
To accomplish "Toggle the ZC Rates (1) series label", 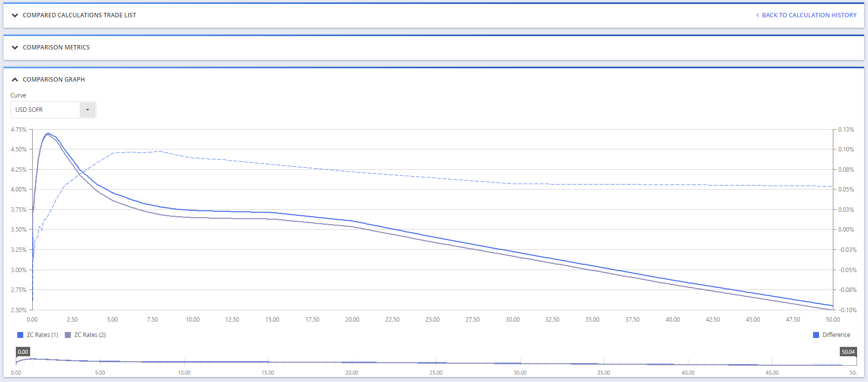I will pyautogui.click(x=42, y=335).
